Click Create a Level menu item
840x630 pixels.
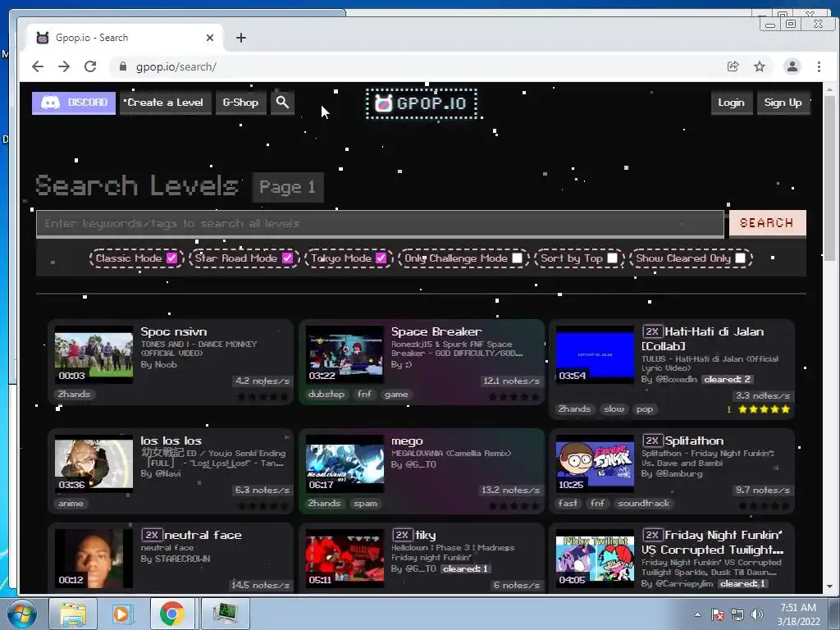[164, 103]
